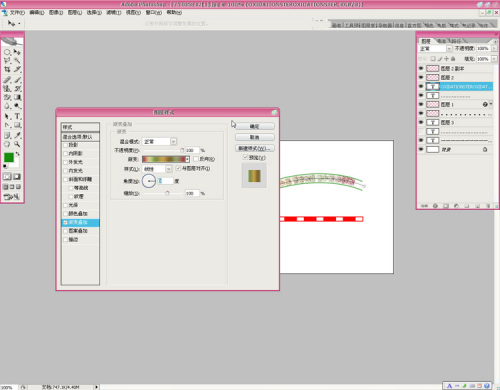Uncheck the Preview (预览) checkbox
The width and height of the screenshot is (500, 390).
coord(245,157)
